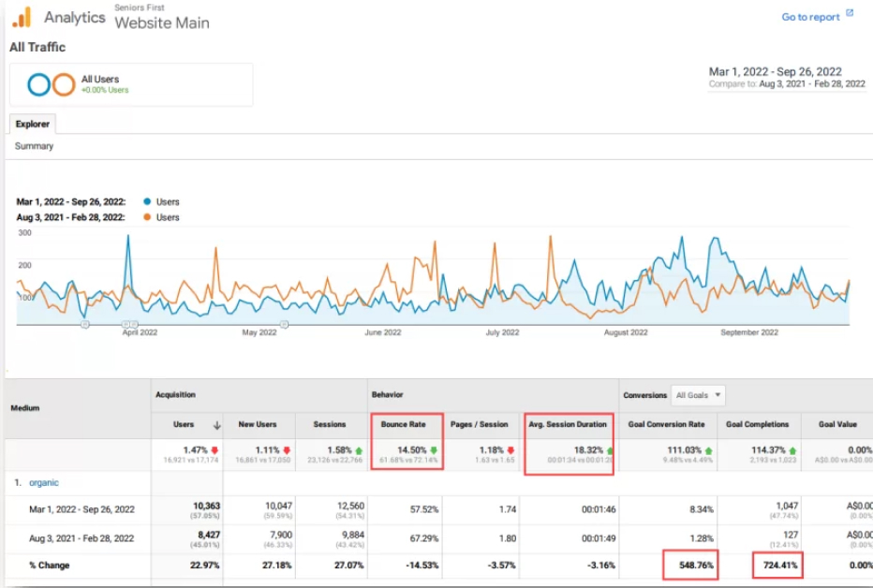Click the Medium dimension header

25,408
